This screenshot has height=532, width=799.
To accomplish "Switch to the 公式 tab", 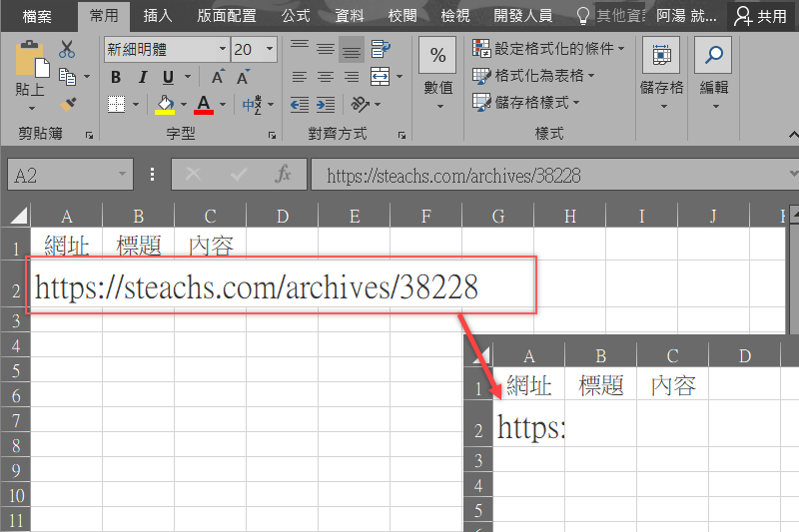I will pyautogui.click(x=296, y=16).
